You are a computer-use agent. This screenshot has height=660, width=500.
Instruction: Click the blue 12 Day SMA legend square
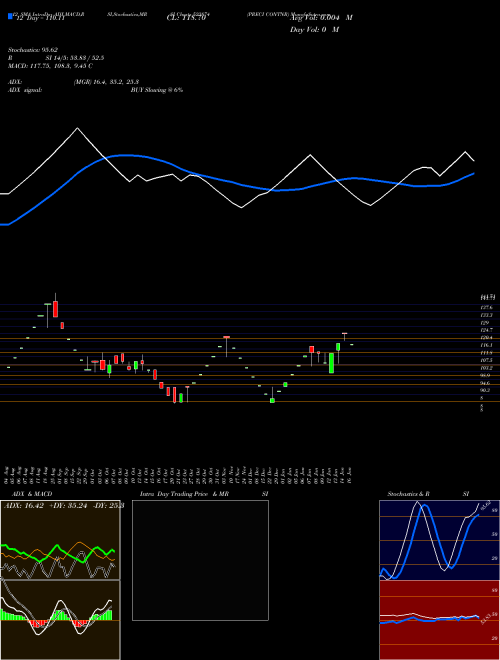point(10,16)
